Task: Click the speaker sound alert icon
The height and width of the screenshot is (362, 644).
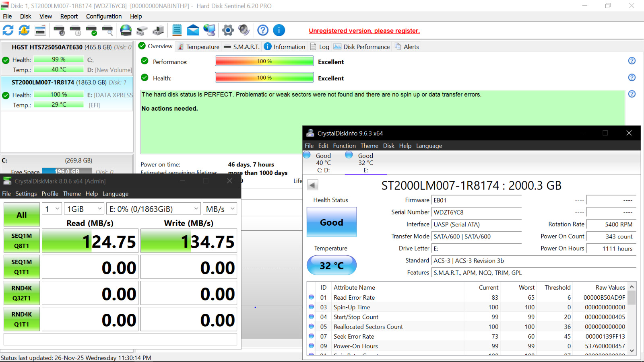Action: pyautogui.click(x=244, y=30)
